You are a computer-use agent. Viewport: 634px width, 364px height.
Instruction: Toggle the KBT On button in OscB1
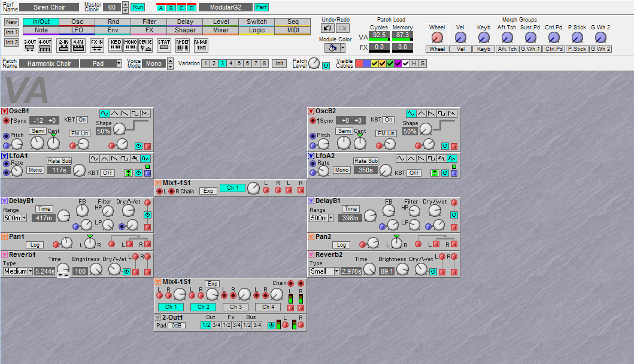coord(81,120)
